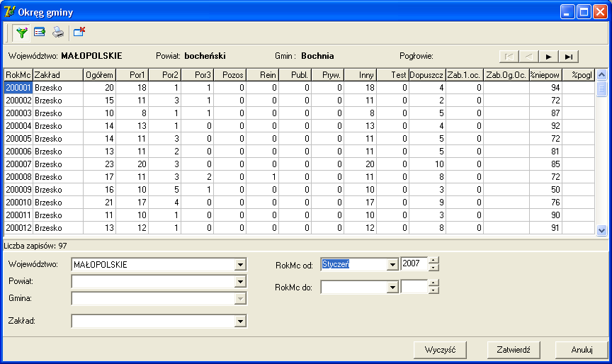
Task: Click the table vertical scrollbar thumb
Action: (601, 89)
